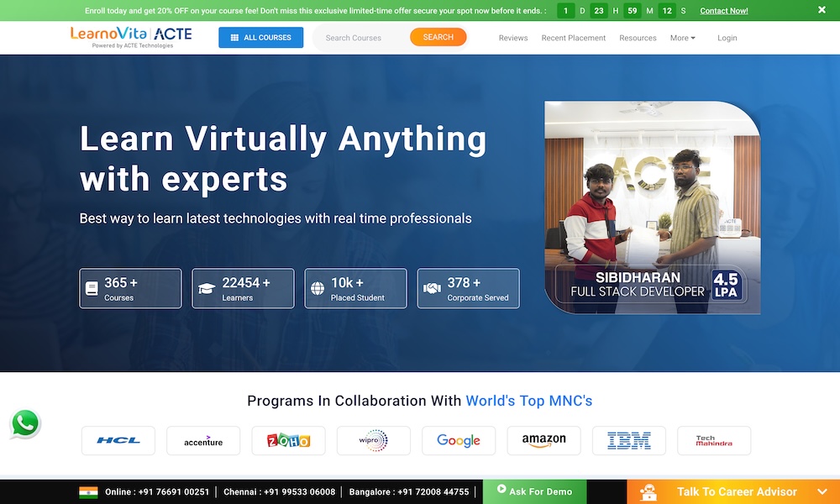Select the Zoho partner logo
Screen dimensions: 840x504
click(289, 440)
